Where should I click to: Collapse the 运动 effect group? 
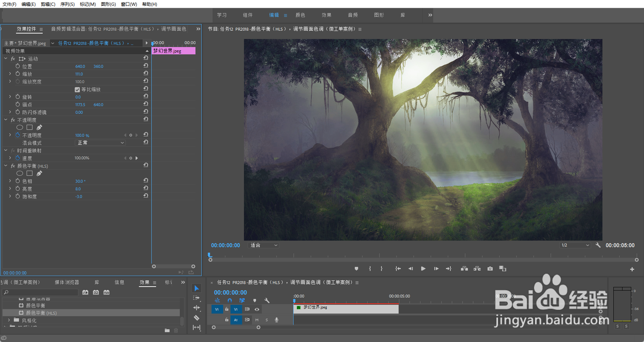(5, 58)
